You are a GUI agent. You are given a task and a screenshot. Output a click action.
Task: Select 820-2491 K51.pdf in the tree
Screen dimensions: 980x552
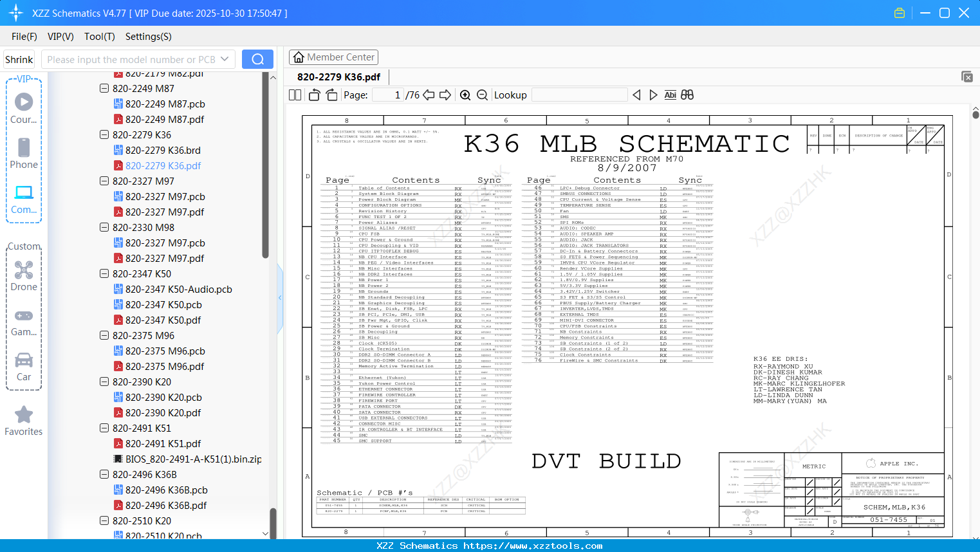pos(163,443)
